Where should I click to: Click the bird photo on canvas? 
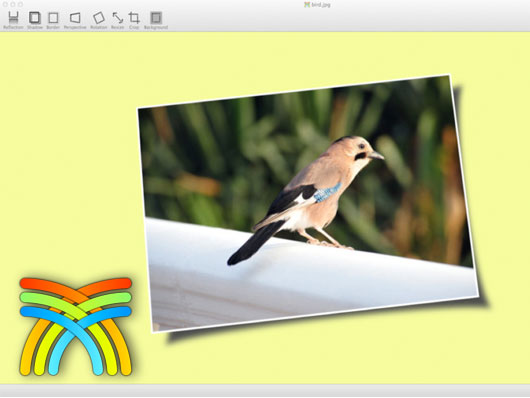tap(308, 204)
